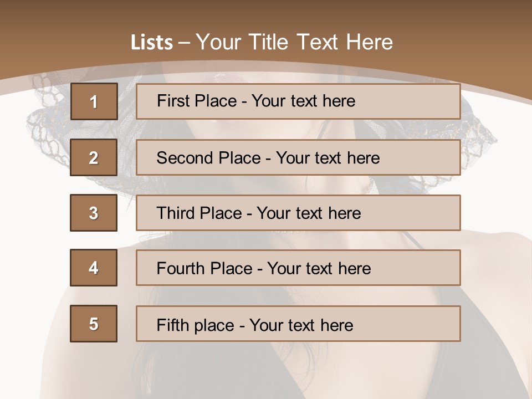Screen dimensions: 532x399
Task: Click the number 5 box
Action: tap(94, 324)
